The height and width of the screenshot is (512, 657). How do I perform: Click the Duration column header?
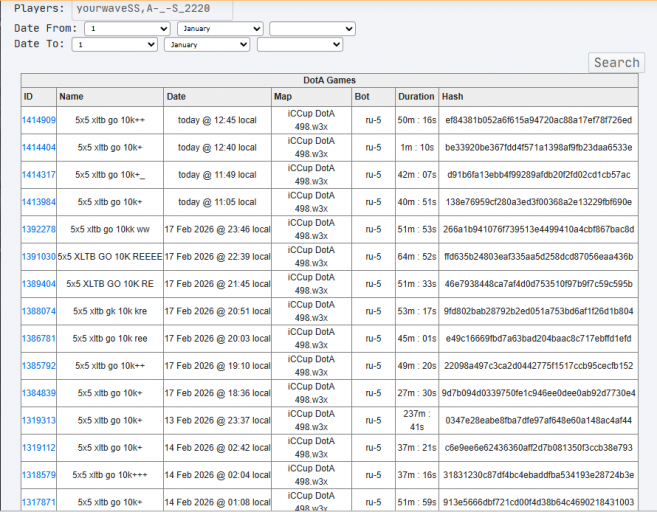tap(416, 97)
